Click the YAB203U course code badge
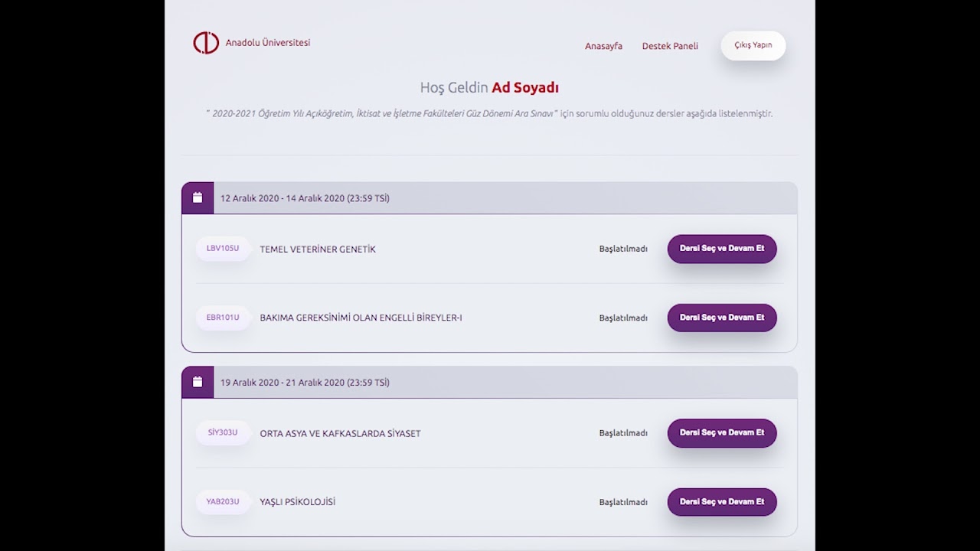 click(223, 502)
